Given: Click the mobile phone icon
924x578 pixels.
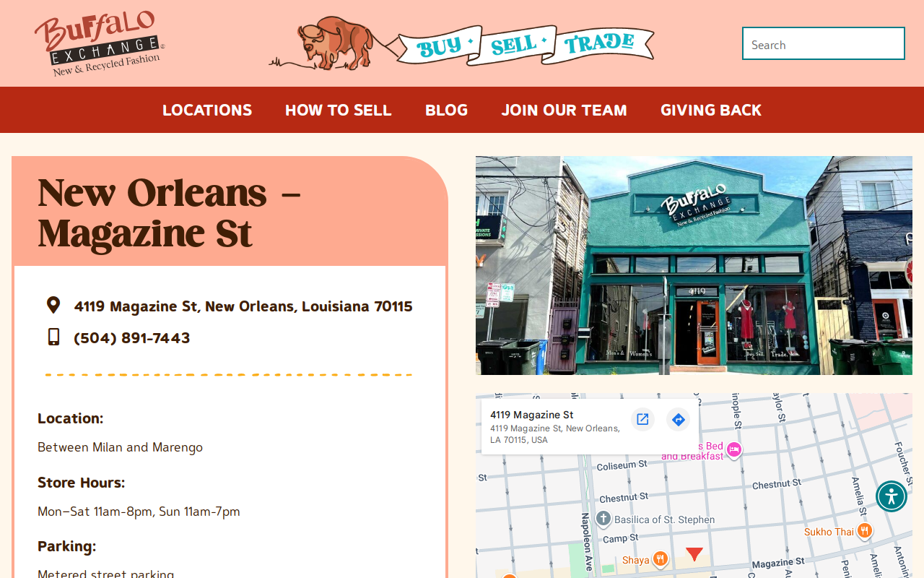Looking at the screenshot, I should tap(53, 337).
